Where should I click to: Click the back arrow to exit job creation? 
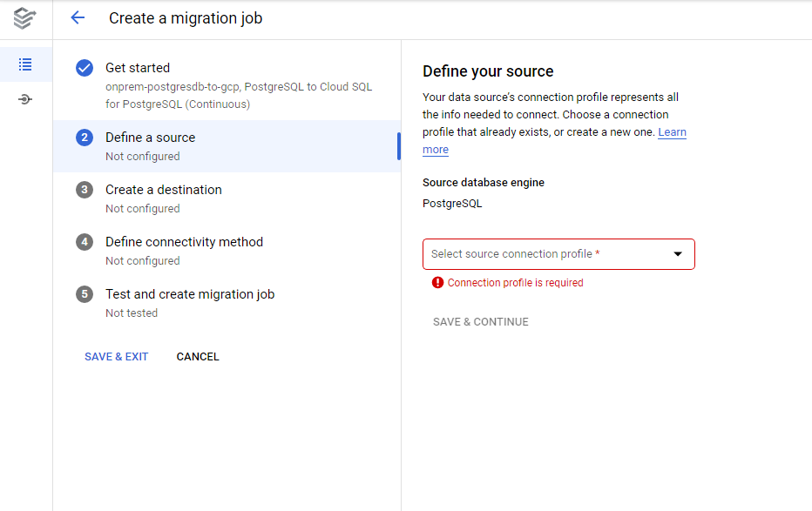click(78, 17)
